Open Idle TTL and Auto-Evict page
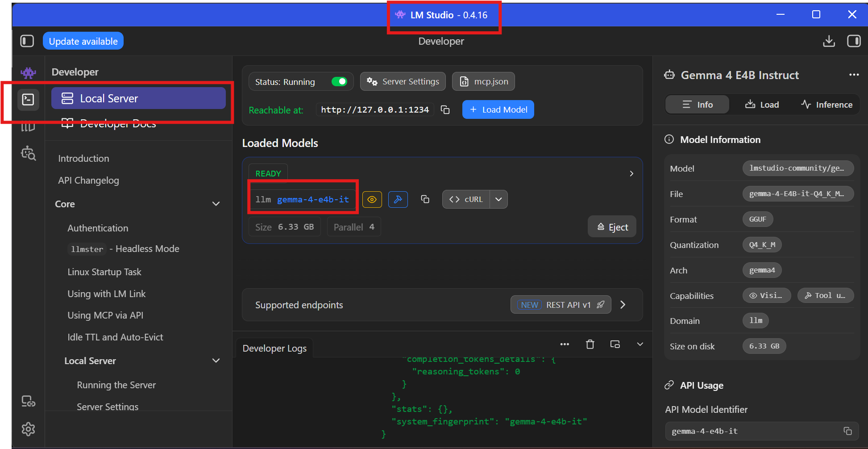This screenshot has width=868, height=449. coord(115,337)
